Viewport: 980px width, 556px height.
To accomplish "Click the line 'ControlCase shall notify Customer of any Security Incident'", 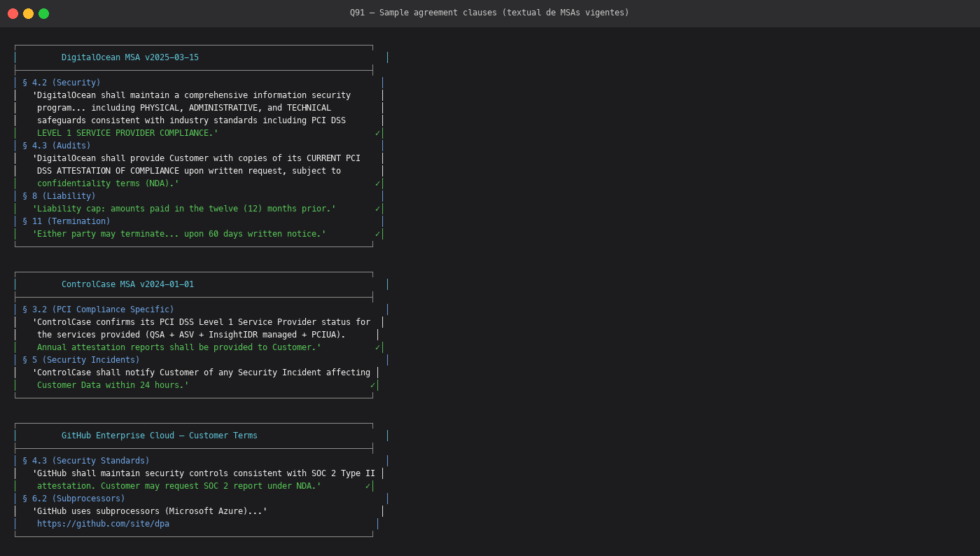I will click(202, 373).
